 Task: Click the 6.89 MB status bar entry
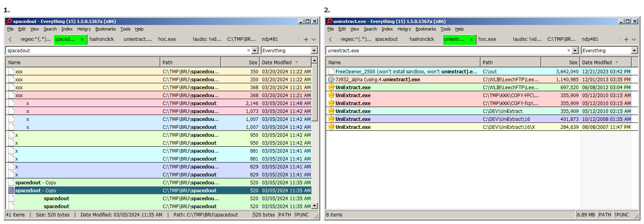[x=586, y=215]
